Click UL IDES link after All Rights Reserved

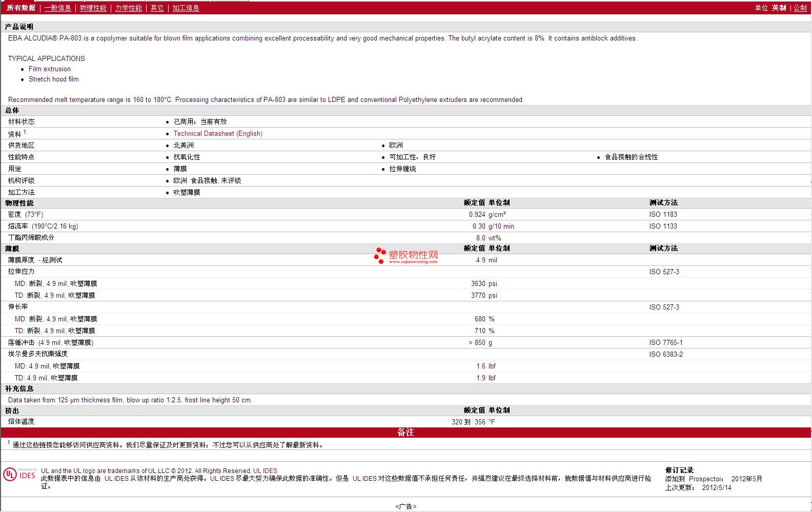[265, 471]
